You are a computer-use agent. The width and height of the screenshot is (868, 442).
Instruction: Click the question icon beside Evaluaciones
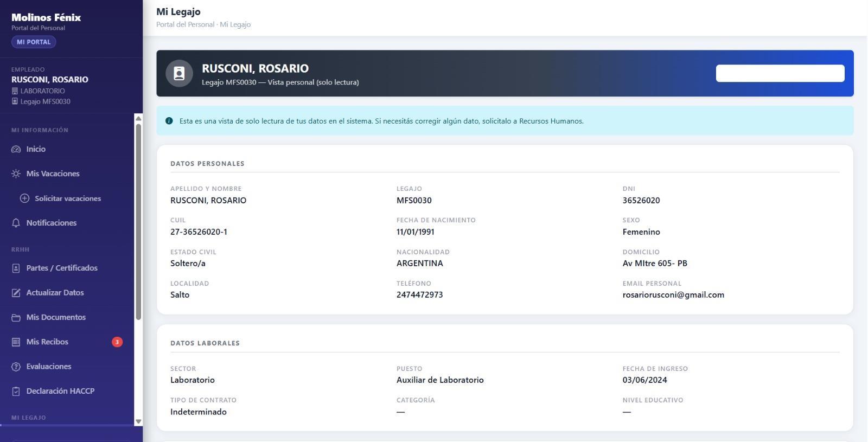click(x=16, y=367)
